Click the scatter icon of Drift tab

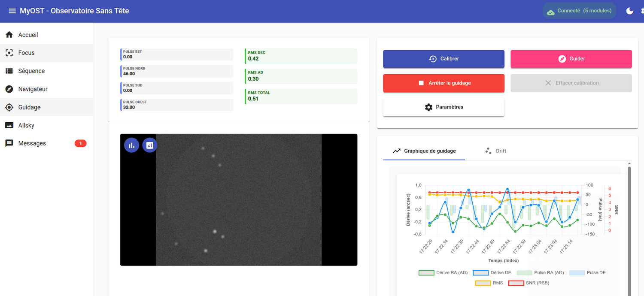tap(488, 151)
